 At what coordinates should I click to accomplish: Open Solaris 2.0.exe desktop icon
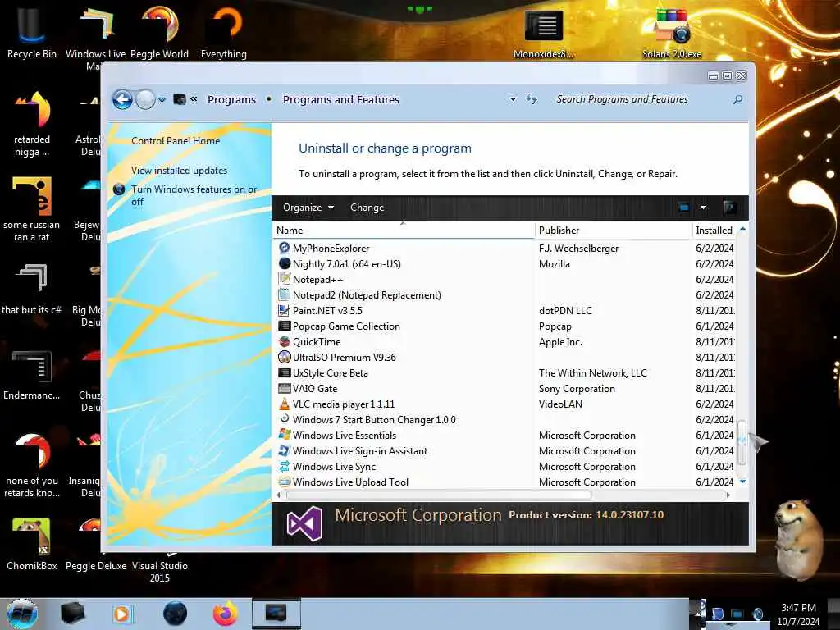pyautogui.click(x=672, y=31)
